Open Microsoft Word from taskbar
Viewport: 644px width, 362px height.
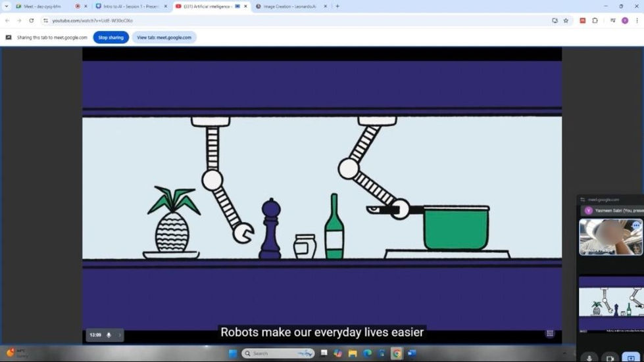(x=412, y=353)
